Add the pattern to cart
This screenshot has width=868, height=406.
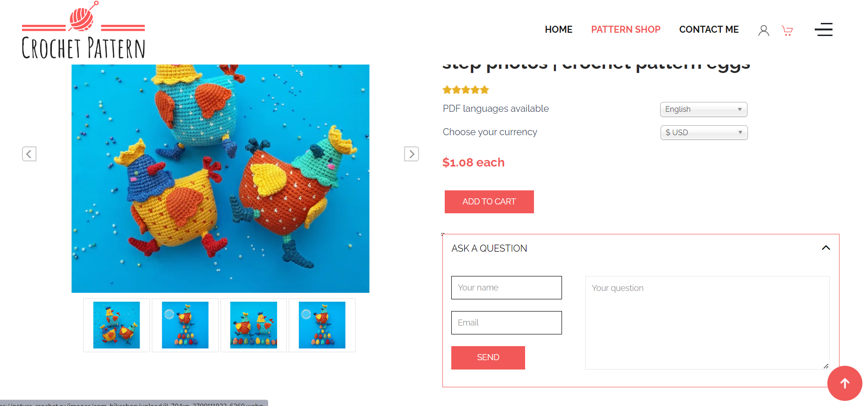(489, 202)
